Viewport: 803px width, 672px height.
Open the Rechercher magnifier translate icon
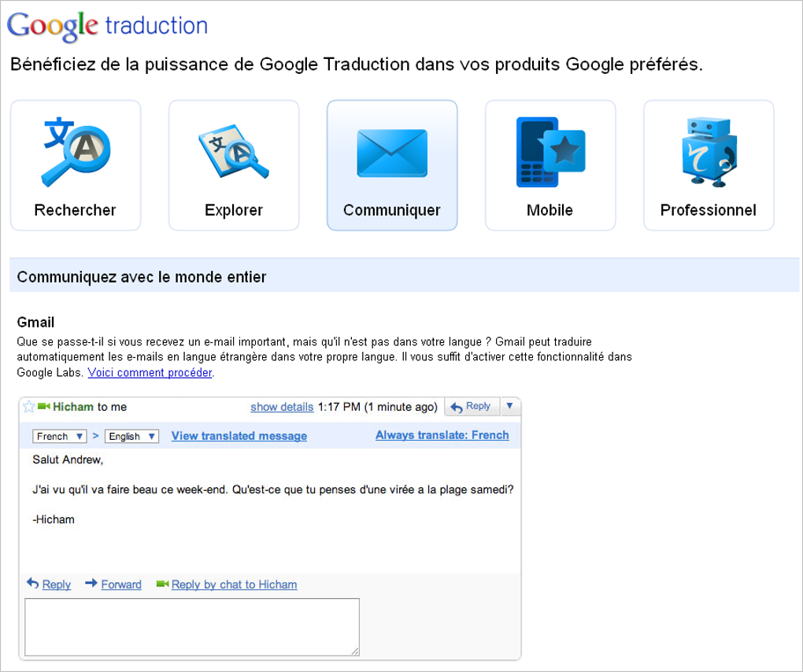coord(77,152)
